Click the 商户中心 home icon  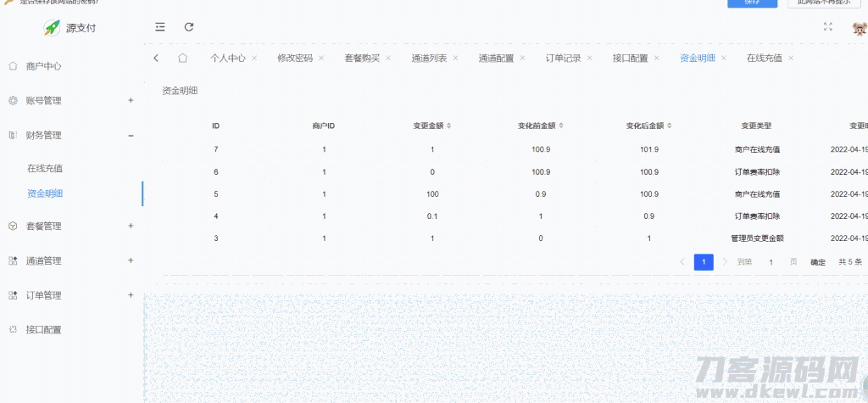(x=13, y=66)
